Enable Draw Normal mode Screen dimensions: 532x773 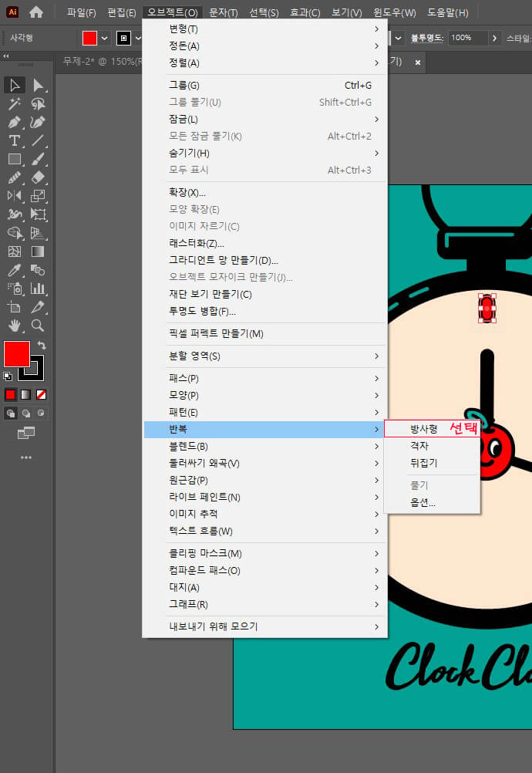(10, 414)
